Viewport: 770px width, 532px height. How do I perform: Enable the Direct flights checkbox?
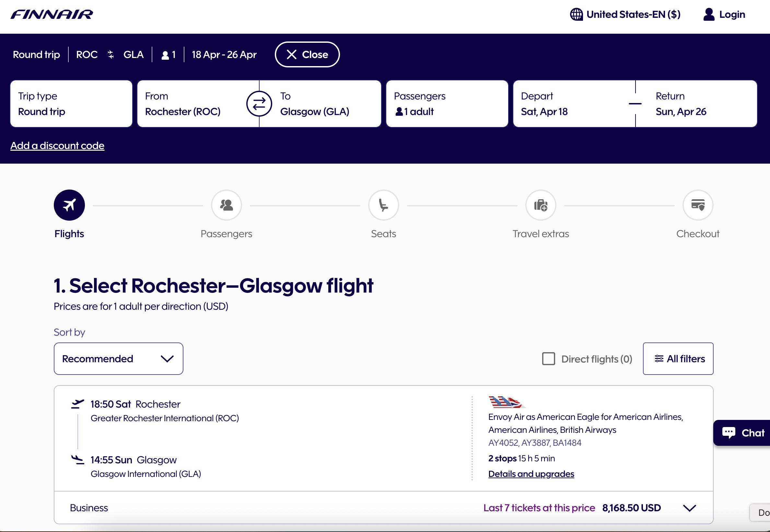(548, 359)
